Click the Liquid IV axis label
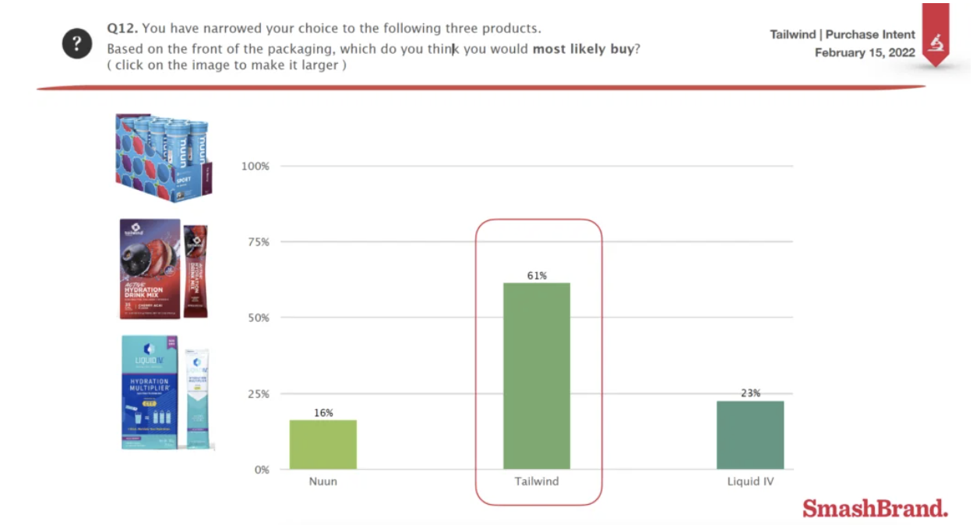The width and height of the screenshot is (980, 525). coord(750,481)
